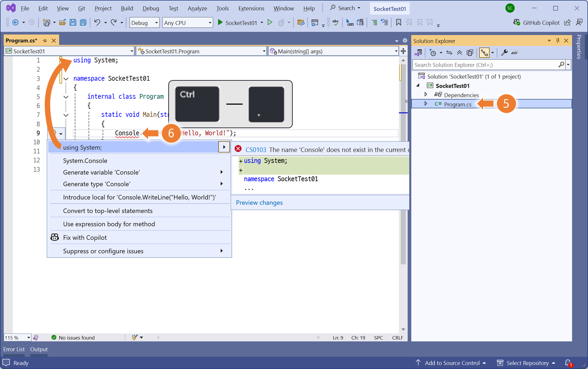Collapse the namespace SocketTest01 code block

(x=66, y=79)
